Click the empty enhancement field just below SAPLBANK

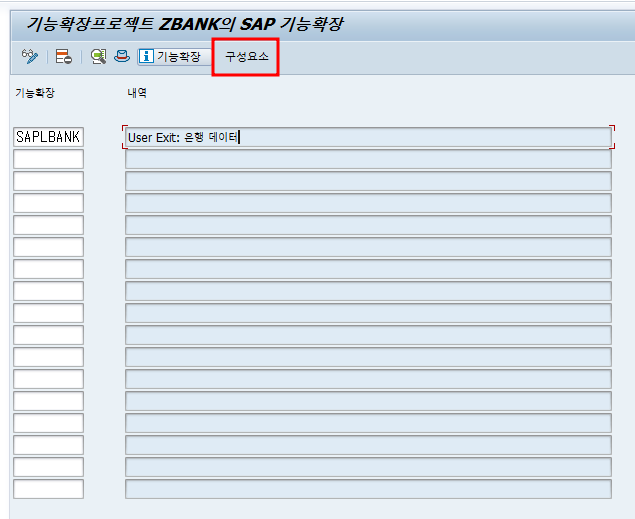pyautogui.click(x=49, y=159)
